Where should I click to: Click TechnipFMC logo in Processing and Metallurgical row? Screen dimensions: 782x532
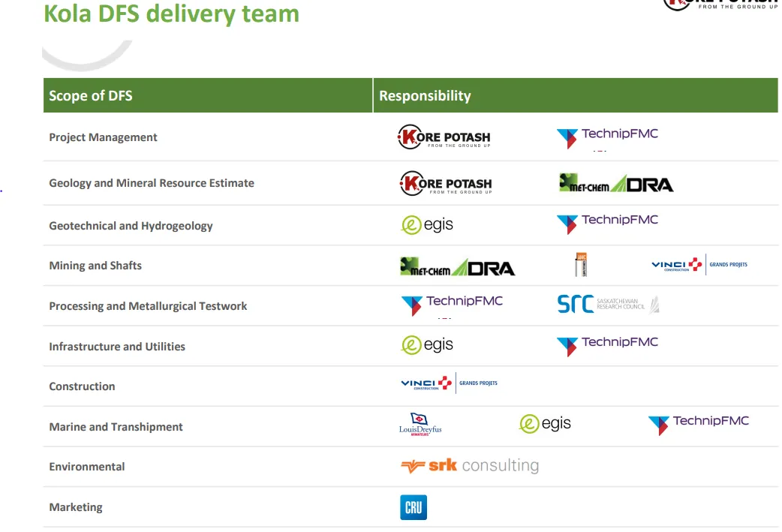pos(453,303)
